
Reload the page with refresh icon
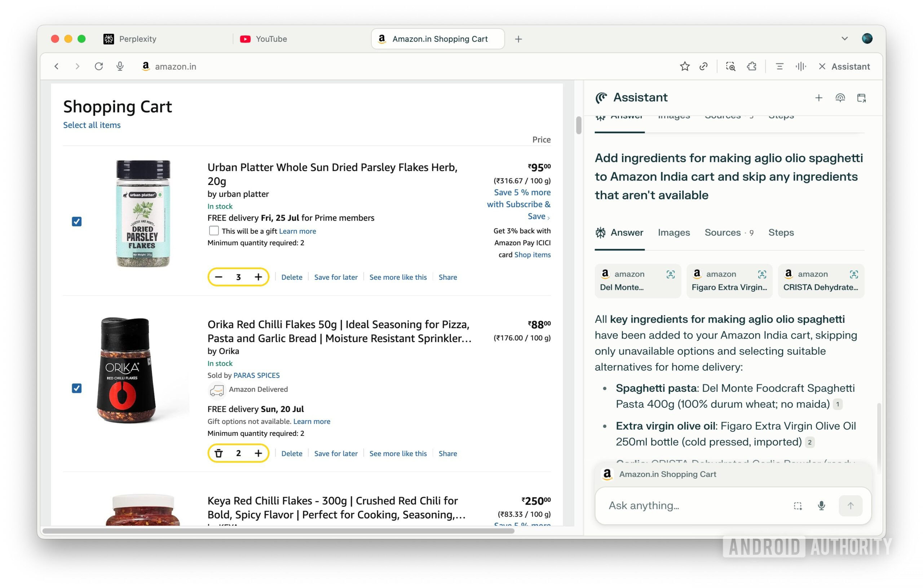pyautogui.click(x=98, y=66)
